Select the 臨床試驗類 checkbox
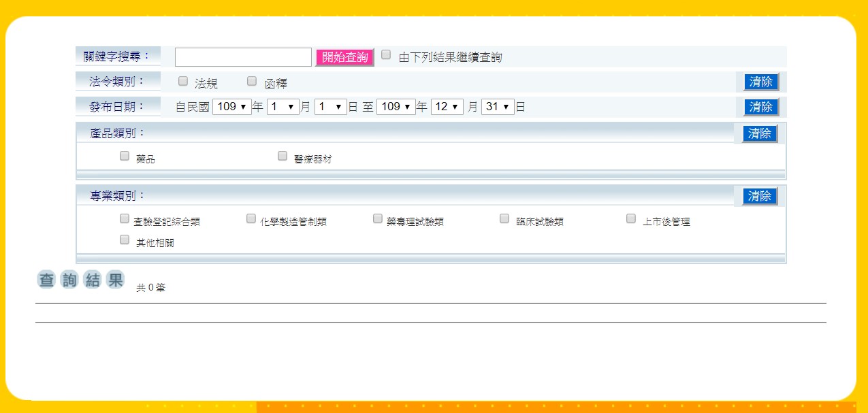Screen dimensions: 868x413 point(504,218)
